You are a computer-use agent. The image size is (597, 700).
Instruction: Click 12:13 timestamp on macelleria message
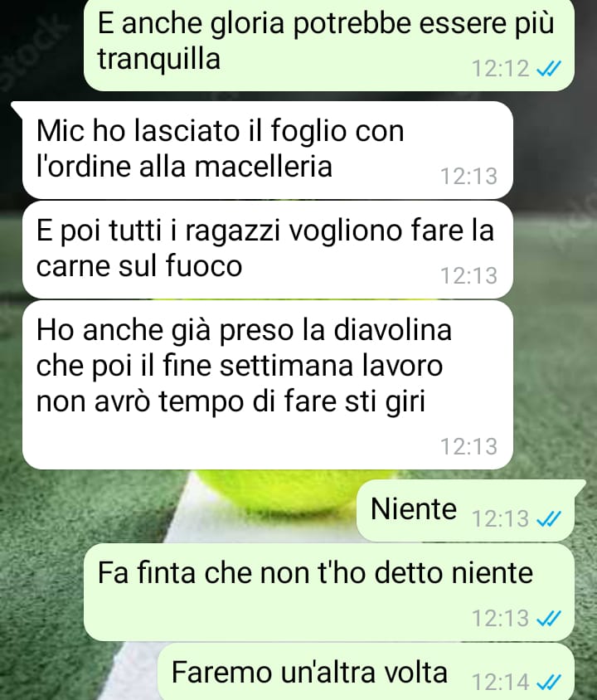(469, 176)
